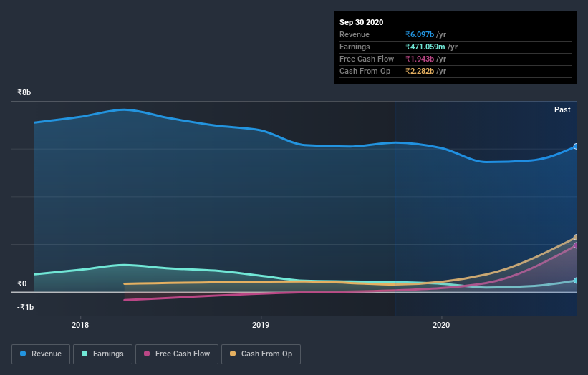Click the ₹0 y-axis label
588x375 pixels.
[x=21, y=283]
